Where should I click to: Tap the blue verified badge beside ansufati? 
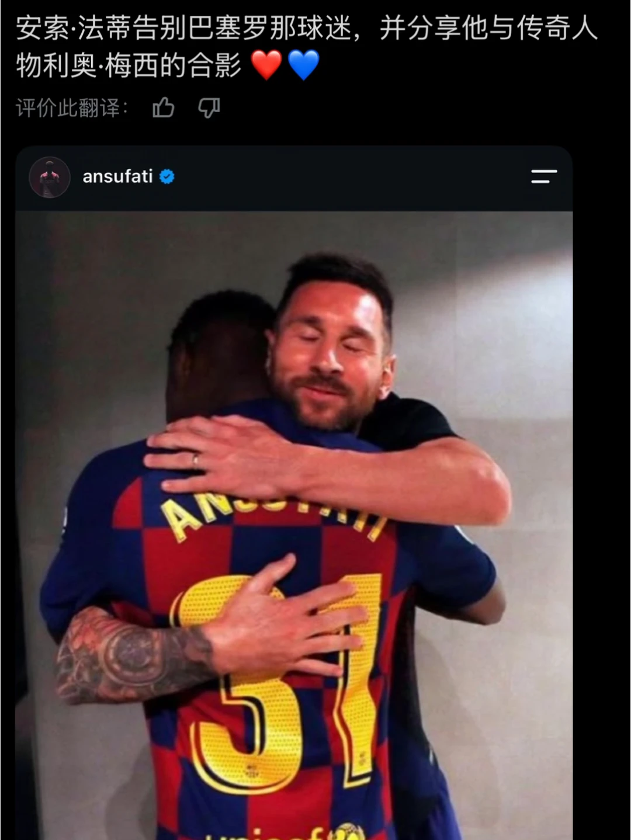tap(167, 176)
